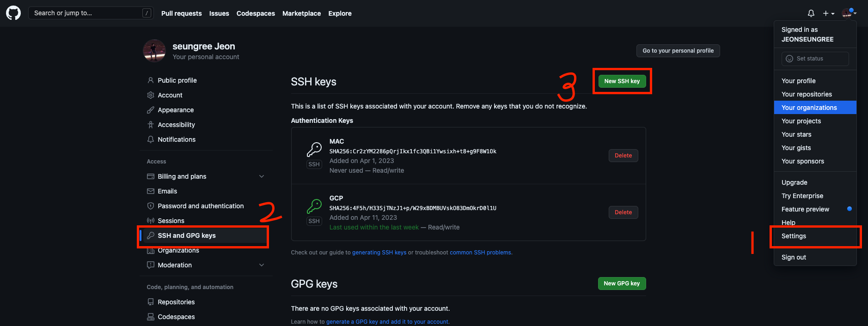Open the common SSH problems link

[481, 253]
